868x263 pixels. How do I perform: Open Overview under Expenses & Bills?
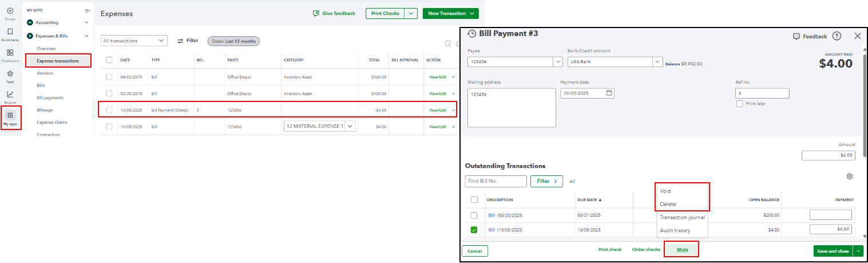pyautogui.click(x=46, y=49)
